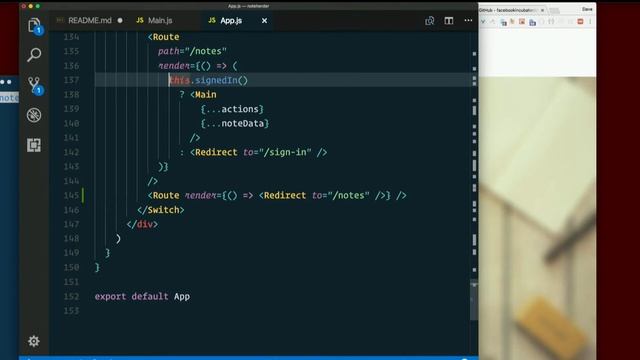Click '{...noteData}' on line 140
The height and width of the screenshot is (360, 640).
coord(235,123)
